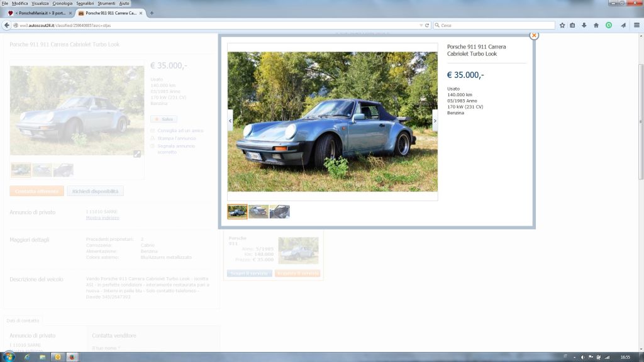Click the Firefox icon in the taskbar
The width and height of the screenshot is (644, 362).
[x=72, y=357]
